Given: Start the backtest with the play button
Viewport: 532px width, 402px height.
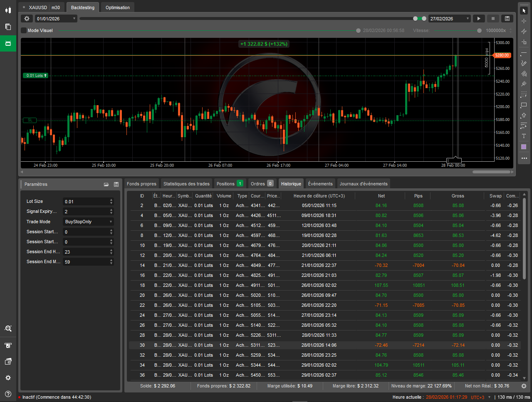Looking at the screenshot, I should 478,18.
